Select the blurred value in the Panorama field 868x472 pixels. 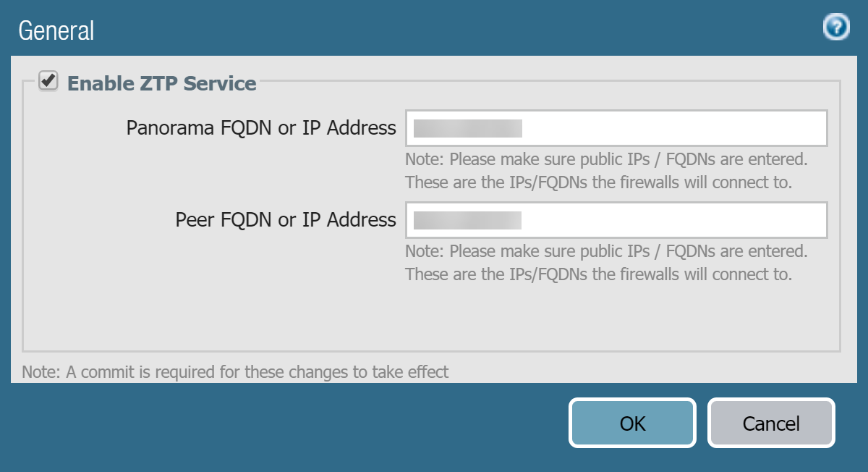[467, 129]
